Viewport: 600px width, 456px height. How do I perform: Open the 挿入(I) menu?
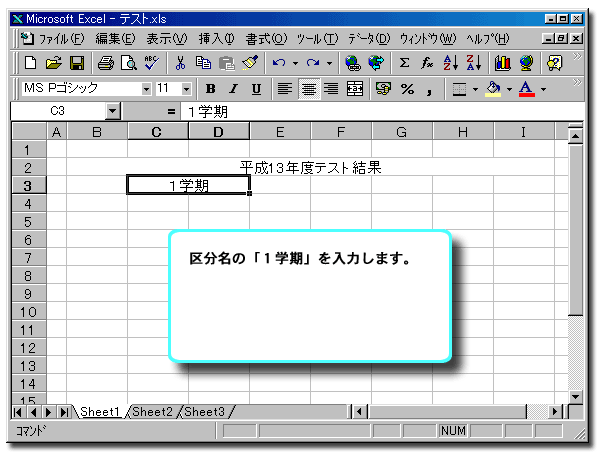tap(216, 39)
